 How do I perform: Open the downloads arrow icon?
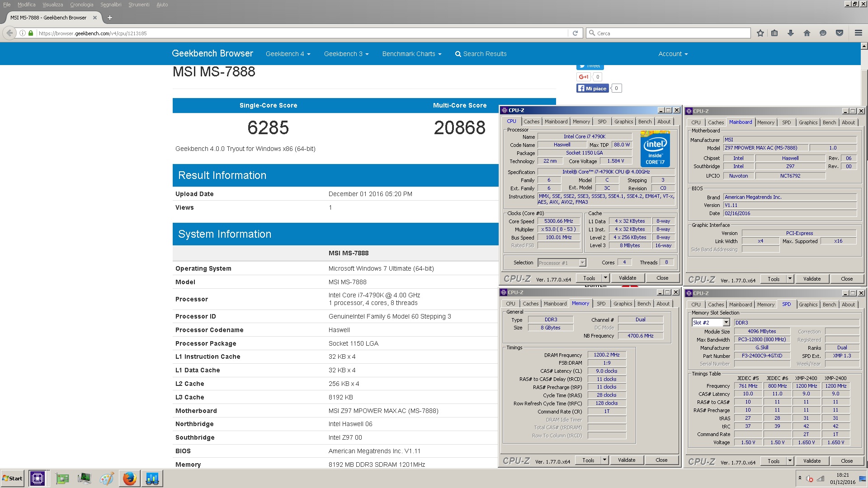pyautogui.click(x=790, y=33)
